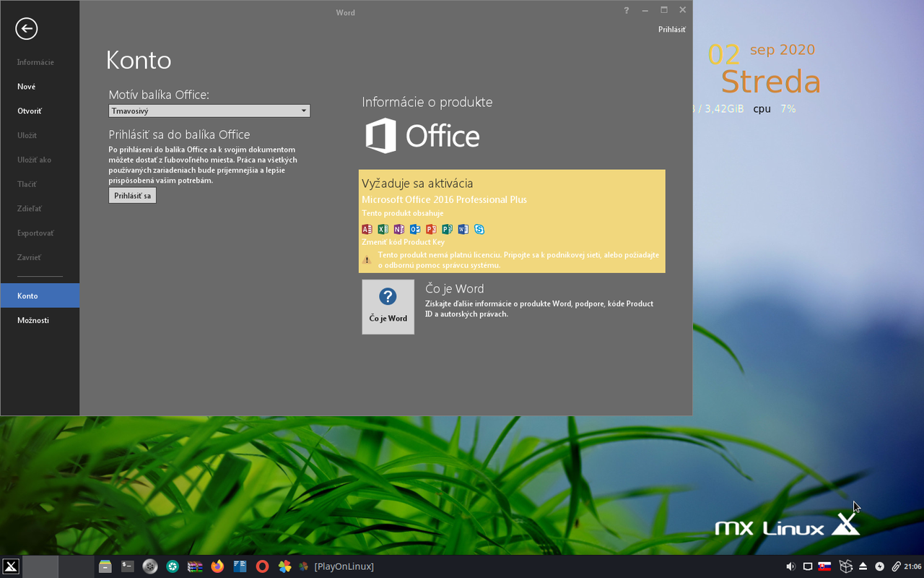Open the WinRAR archive icon in taskbar
The width and height of the screenshot is (924, 578).
195,566
